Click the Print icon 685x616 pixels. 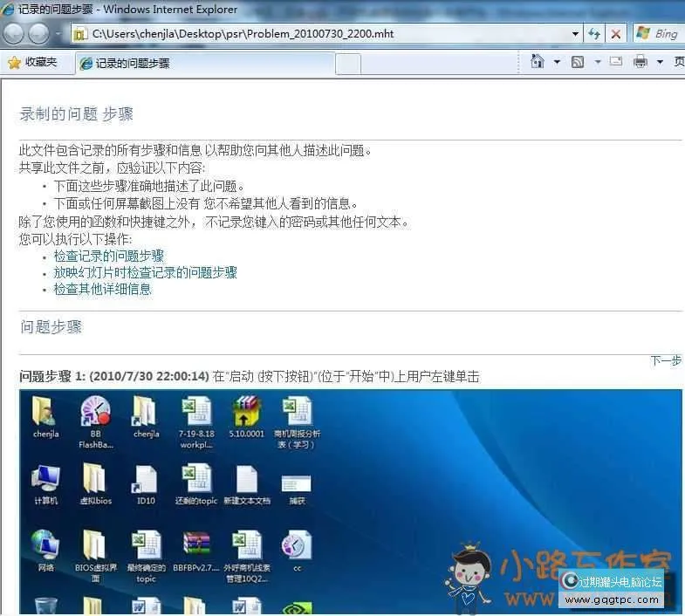point(640,62)
